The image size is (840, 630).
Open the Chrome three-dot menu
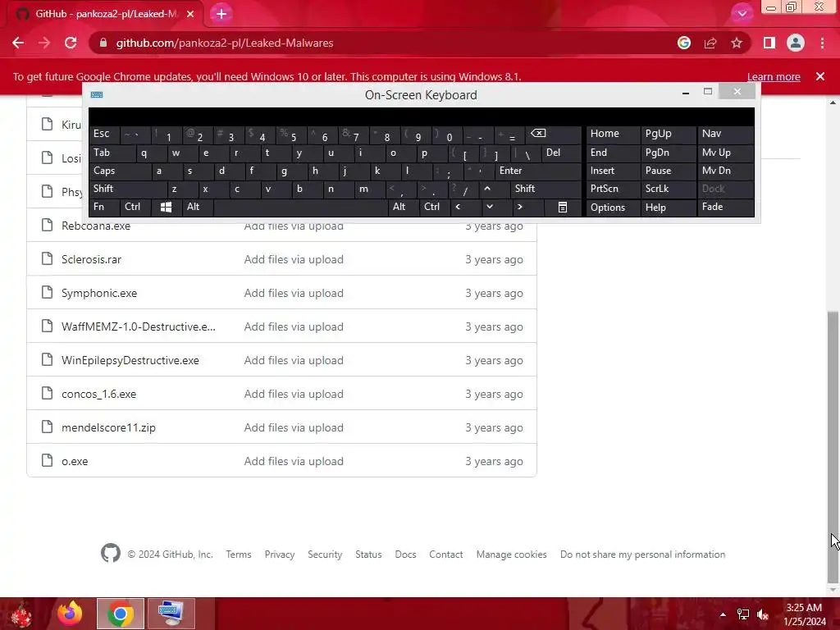pos(822,43)
